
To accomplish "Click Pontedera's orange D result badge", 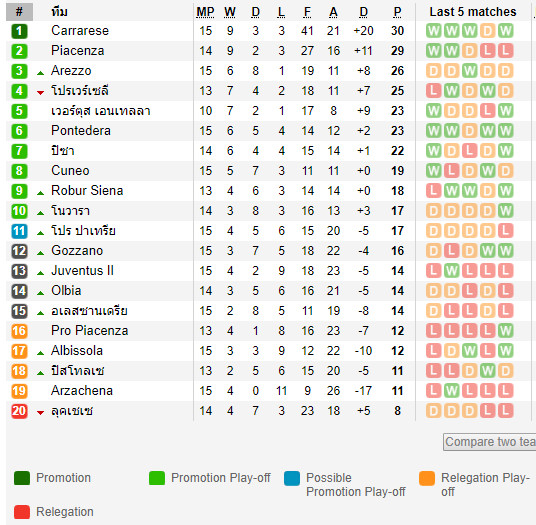I will point(470,131).
